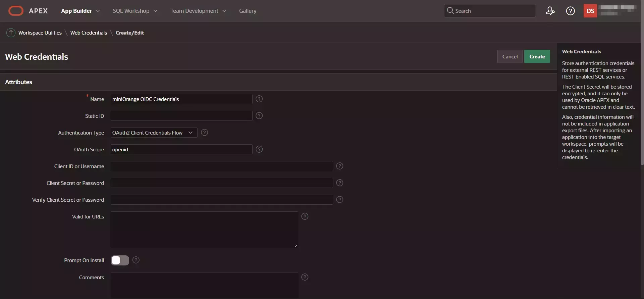Focus the Client Secret or Password field

click(x=222, y=183)
